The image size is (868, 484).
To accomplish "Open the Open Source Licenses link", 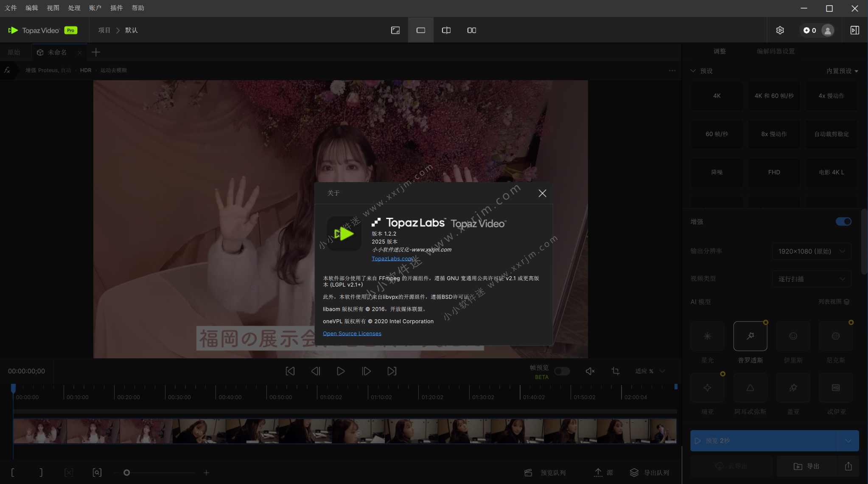I will pos(352,333).
